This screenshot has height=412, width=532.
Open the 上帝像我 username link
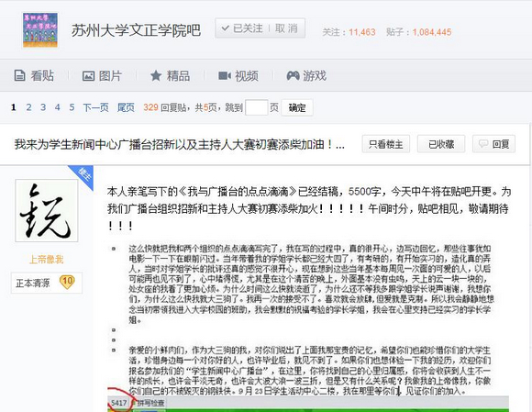tap(47, 260)
